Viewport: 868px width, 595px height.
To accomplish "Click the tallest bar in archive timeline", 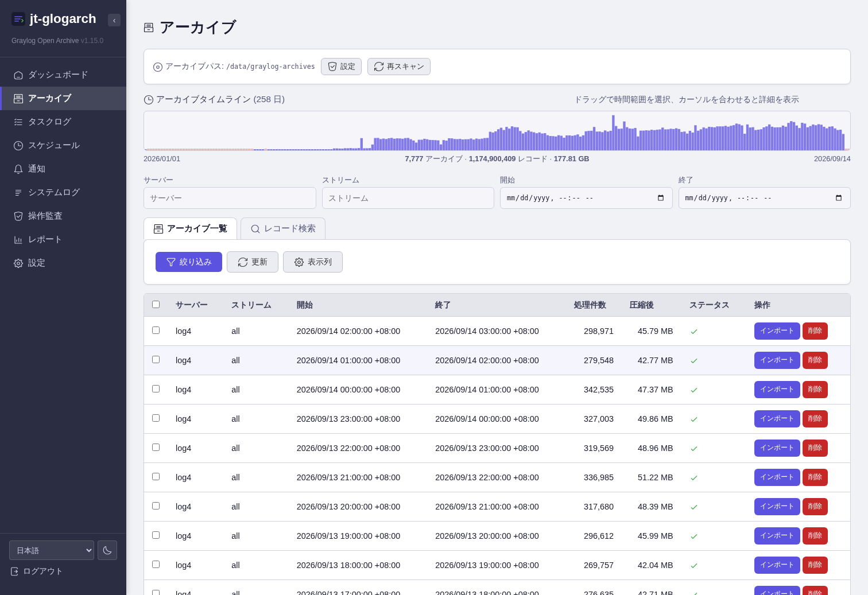I will pyautogui.click(x=613, y=133).
